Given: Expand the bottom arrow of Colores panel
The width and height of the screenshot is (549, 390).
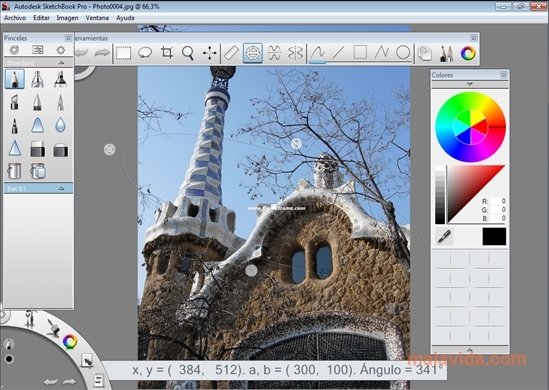Looking at the screenshot, I should pyautogui.click(x=470, y=349).
